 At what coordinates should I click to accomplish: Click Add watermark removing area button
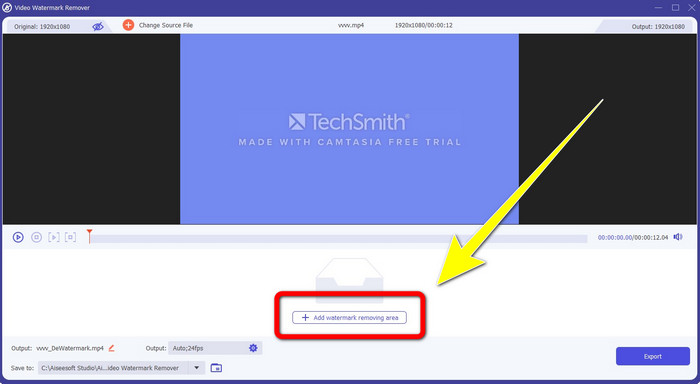(x=349, y=317)
